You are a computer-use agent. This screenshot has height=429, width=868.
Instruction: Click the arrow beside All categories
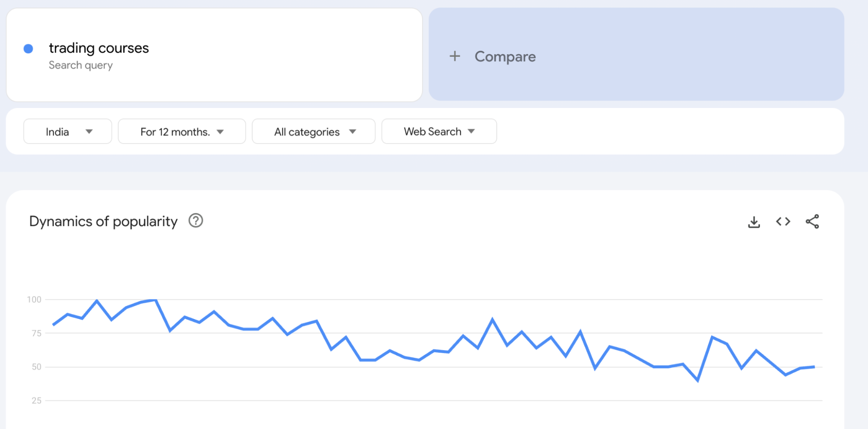click(x=353, y=131)
